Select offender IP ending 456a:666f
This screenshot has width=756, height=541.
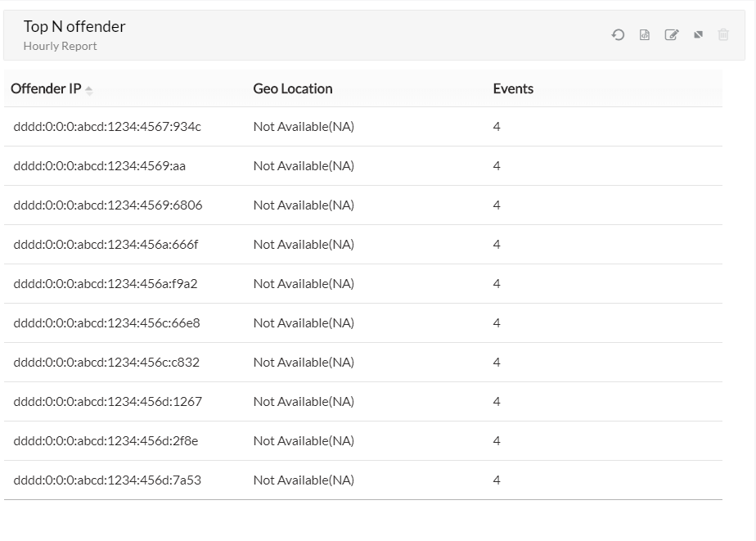[106, 245]
